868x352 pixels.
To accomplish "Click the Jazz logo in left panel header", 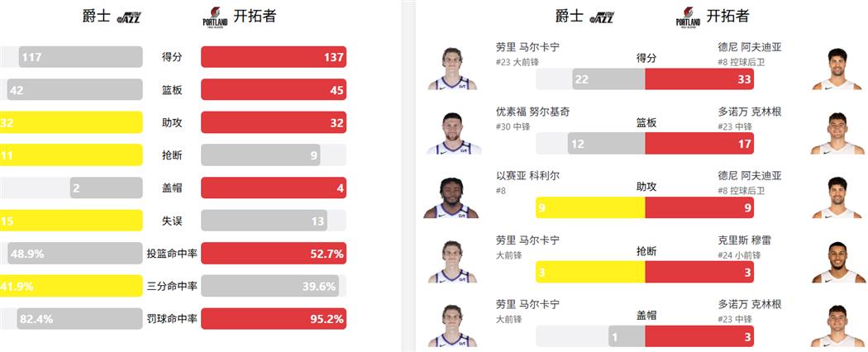I will (130, 17).
